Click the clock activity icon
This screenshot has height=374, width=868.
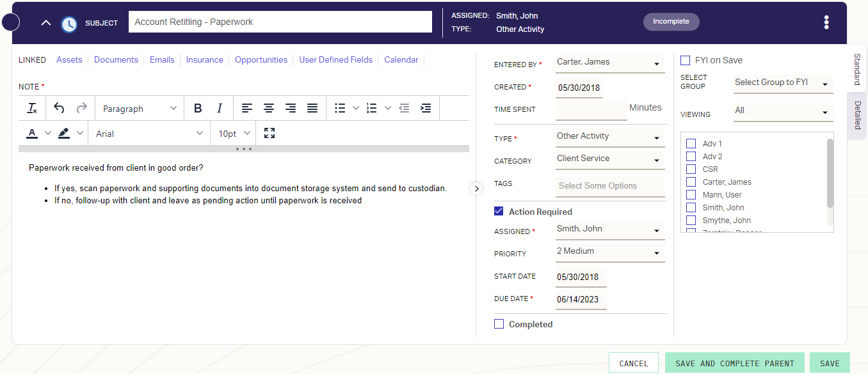coord(69,24)
